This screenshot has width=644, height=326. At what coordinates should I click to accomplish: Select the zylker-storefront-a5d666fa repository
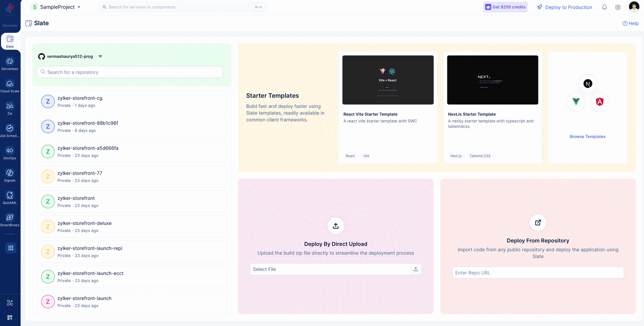click(x=132, y=152)
